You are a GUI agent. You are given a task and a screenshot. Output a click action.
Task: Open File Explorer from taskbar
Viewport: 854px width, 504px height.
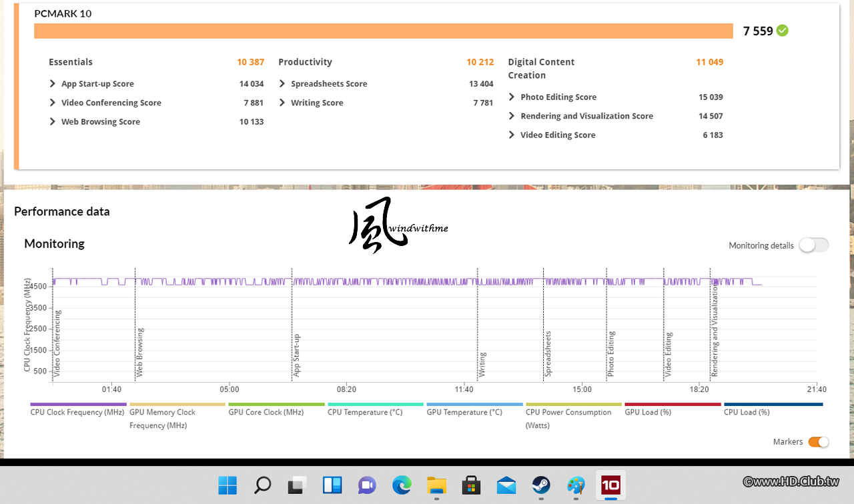(x=436, y=485)
